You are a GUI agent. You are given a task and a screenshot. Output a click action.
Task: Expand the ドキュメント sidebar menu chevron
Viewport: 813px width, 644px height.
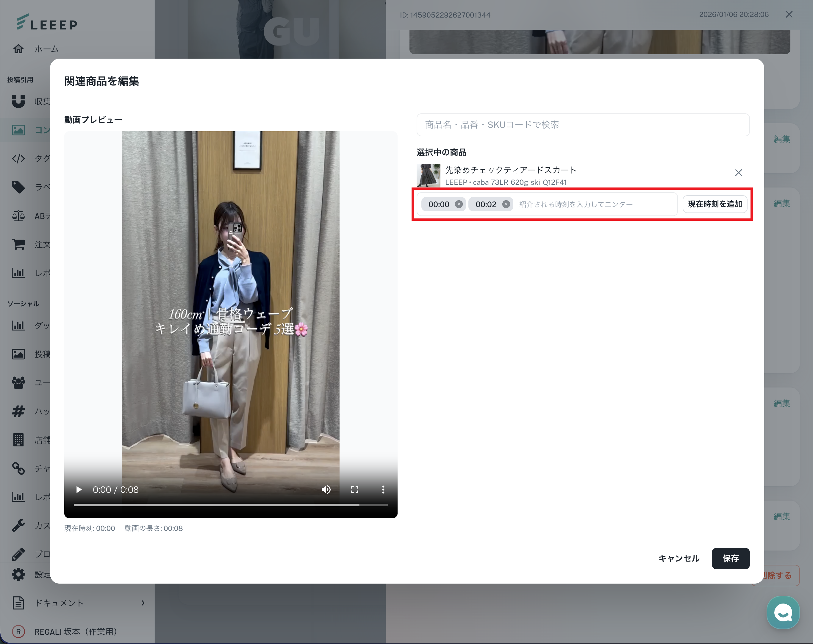point(143,603)
